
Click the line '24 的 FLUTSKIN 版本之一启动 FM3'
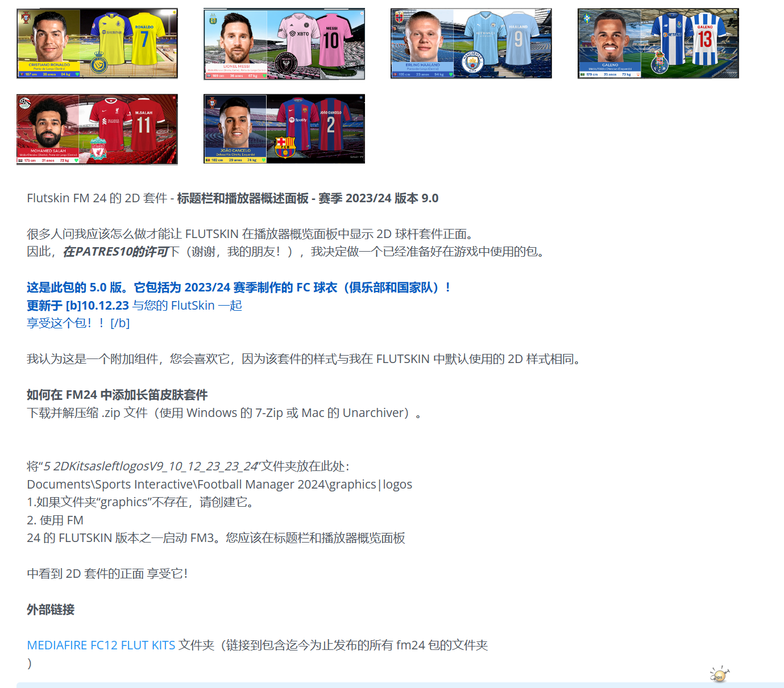(216, 538)
